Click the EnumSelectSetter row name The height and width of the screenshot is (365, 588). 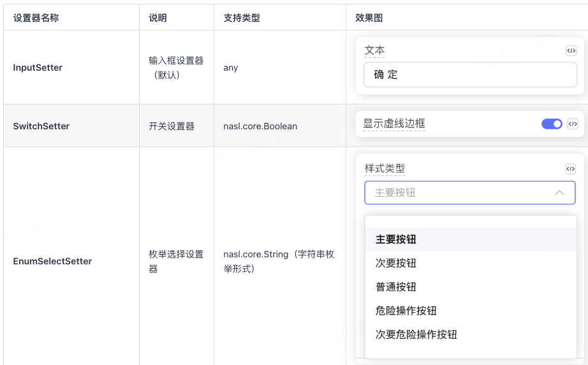tap(52, 261)
